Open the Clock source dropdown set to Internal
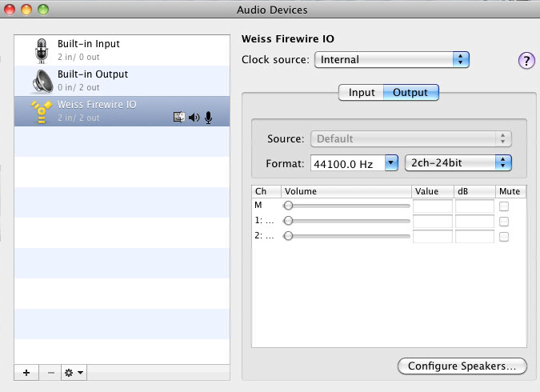Image resolution: width=540 pixels, height=392 pixels. [x=392, y=59]
